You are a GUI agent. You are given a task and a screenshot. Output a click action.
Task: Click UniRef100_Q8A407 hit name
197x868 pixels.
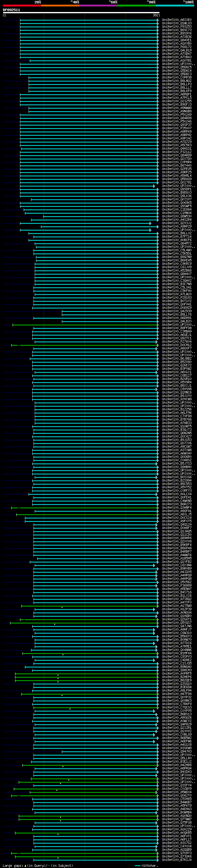tap(177, 274)
